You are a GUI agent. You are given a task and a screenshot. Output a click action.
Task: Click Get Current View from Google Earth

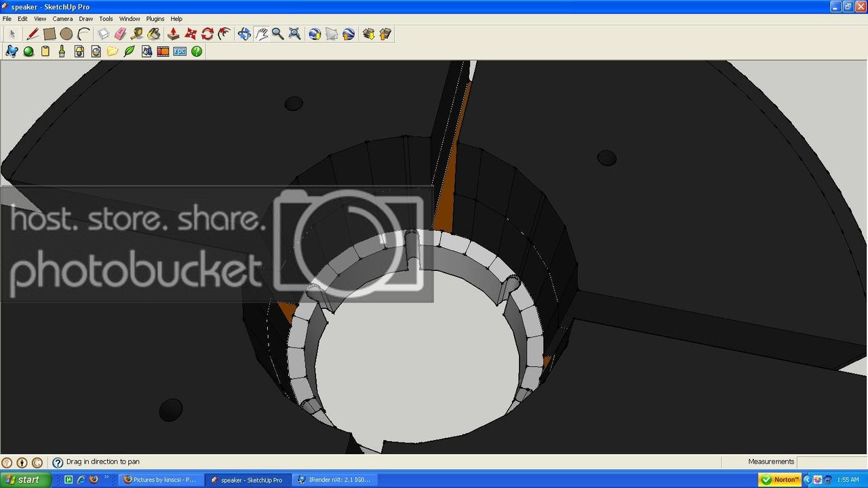point(315,34)
